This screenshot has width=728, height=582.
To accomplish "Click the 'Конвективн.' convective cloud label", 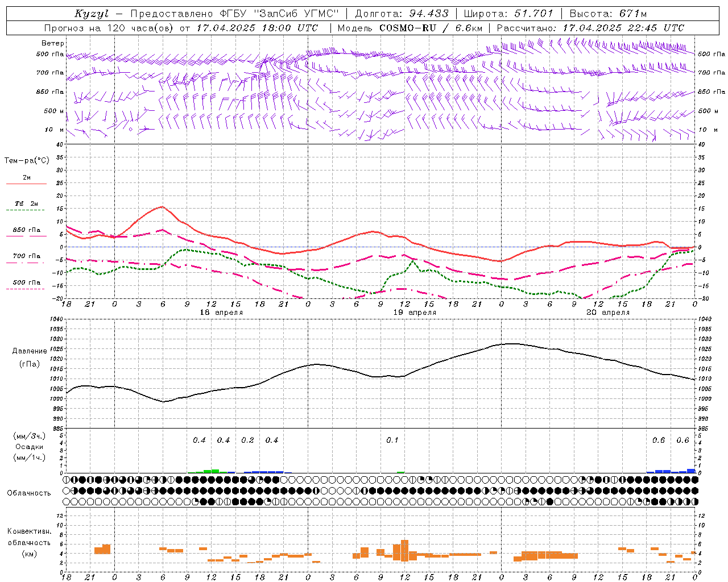I will (30, 531).
